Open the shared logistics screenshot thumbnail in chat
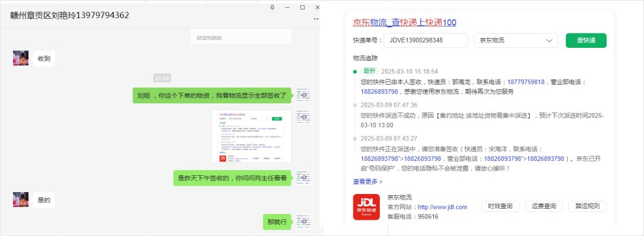This screenshot has height=236, width=644. tap(251, 136)
